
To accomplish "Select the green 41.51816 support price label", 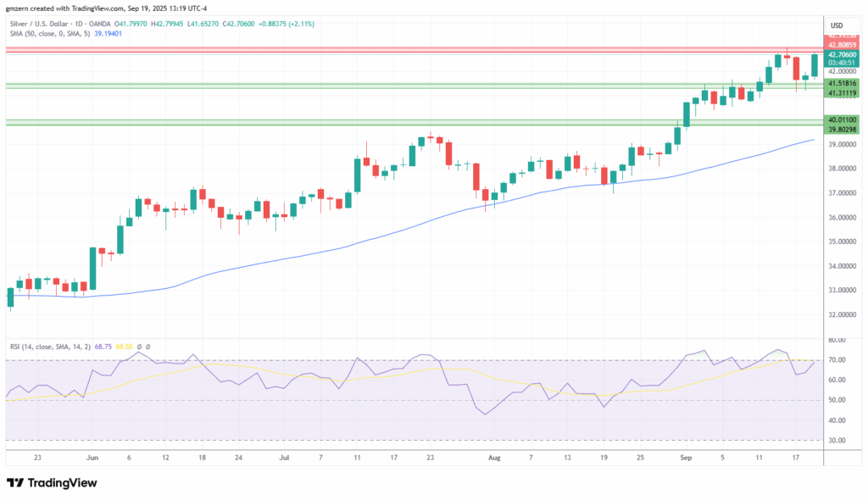I will [x=842, y=83].
